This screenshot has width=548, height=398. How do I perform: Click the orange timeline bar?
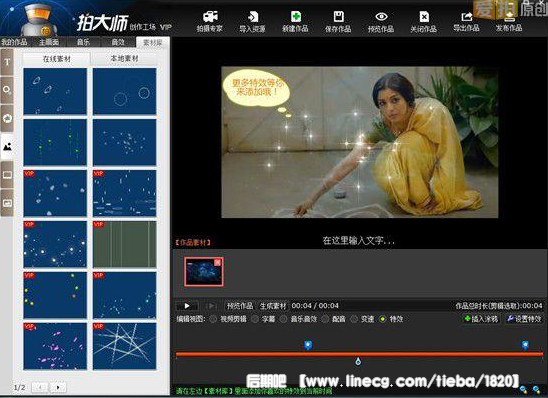(359, 354)
